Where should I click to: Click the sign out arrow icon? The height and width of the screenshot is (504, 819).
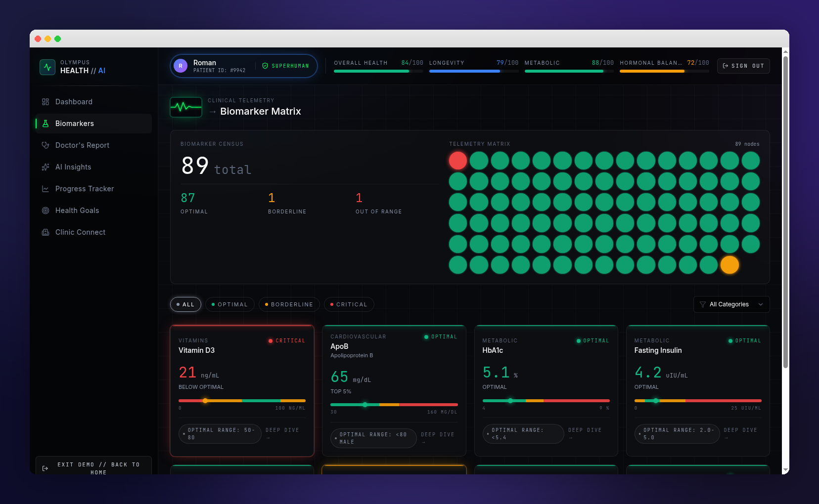point(726,66)
